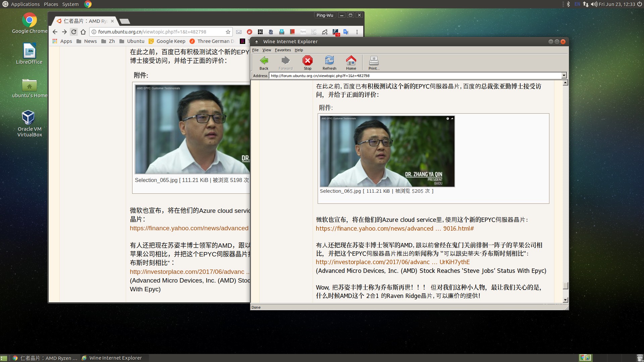Open the Google Keep bookmark

(167, 41)
